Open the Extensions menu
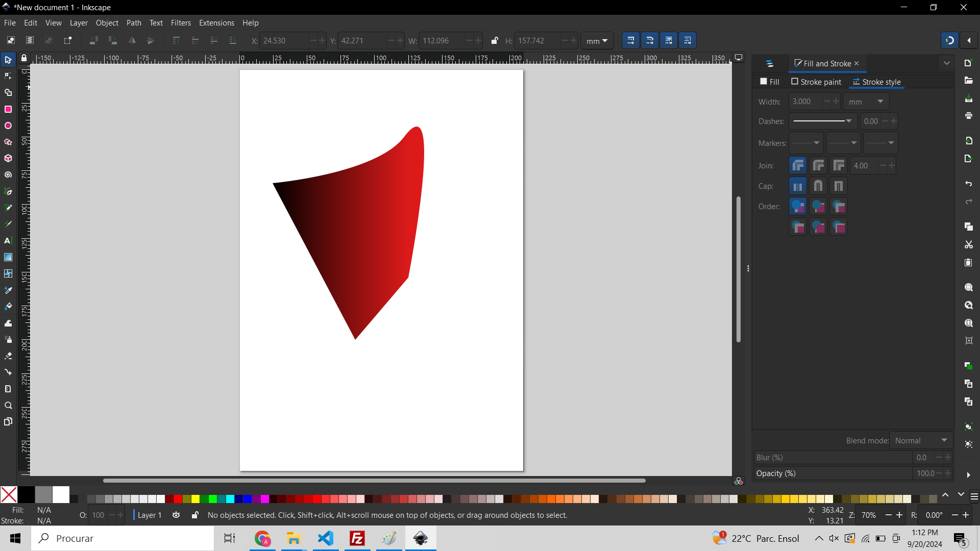 click(216, 23)
